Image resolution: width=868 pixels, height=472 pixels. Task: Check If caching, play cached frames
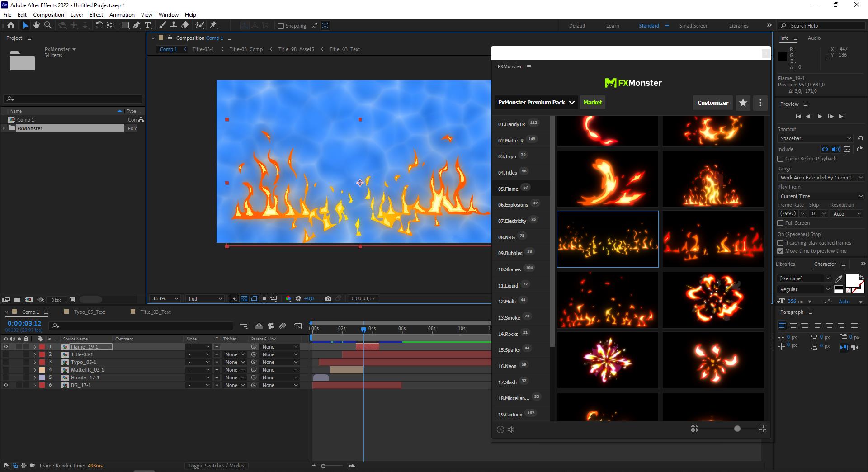point(780,243)
